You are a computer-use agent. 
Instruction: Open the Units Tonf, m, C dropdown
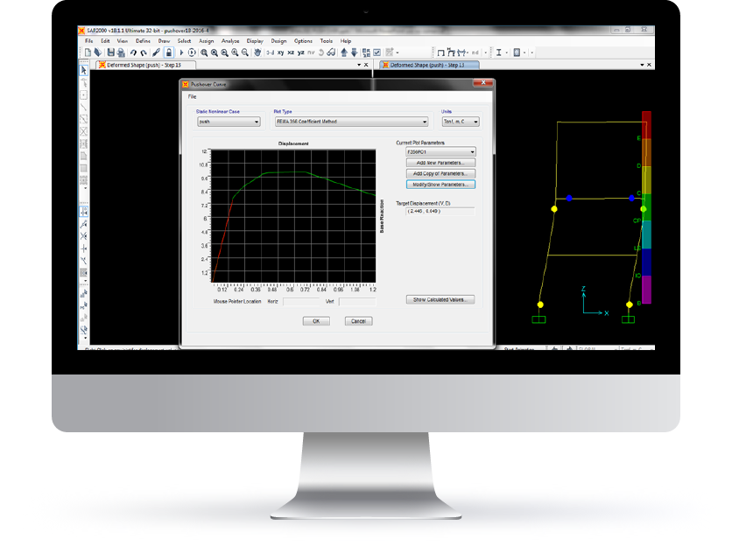point(461,122)
